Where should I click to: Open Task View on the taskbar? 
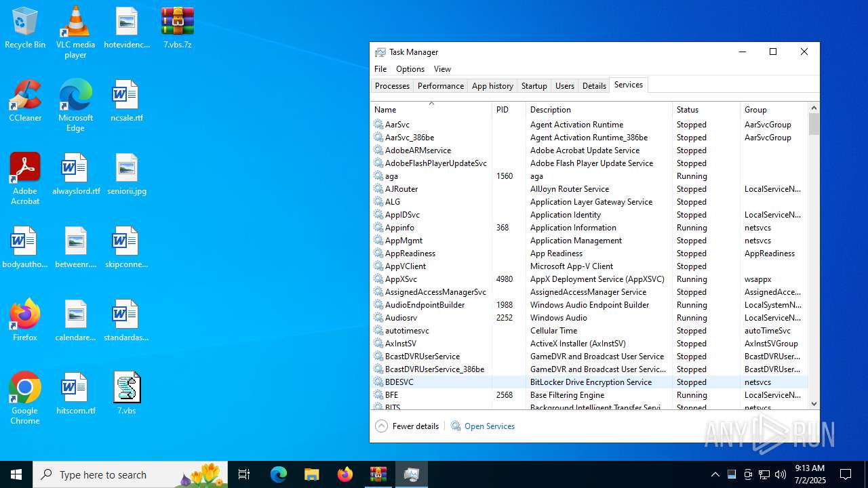coord(244,474)
